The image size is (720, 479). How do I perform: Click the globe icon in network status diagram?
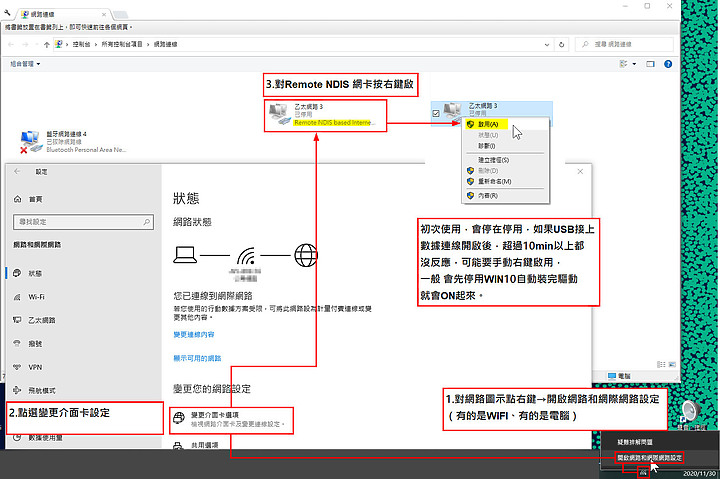tap(306, 255)
